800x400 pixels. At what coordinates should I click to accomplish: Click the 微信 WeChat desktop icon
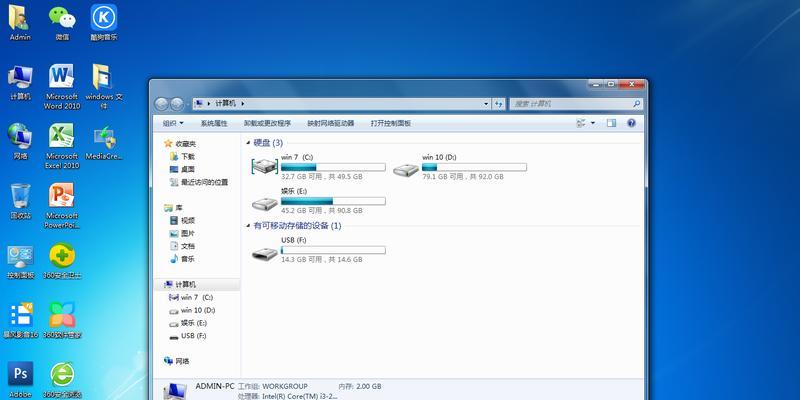click(x=62, y=19)
